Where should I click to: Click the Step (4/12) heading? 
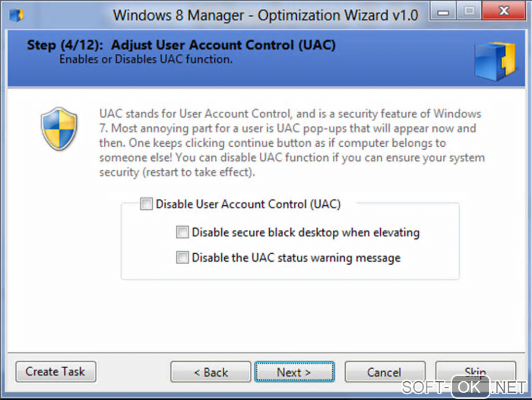(181, 45)
